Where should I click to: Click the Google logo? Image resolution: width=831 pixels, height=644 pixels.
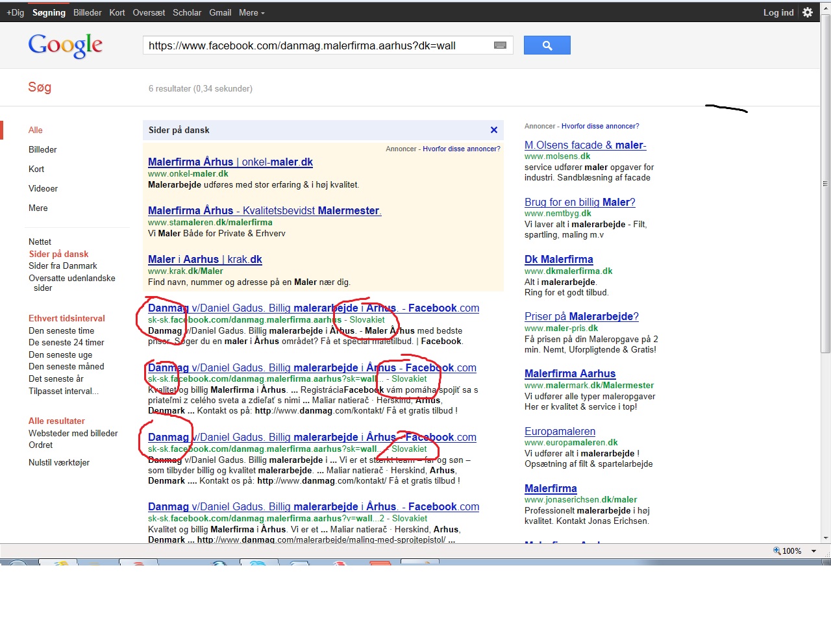65,45
